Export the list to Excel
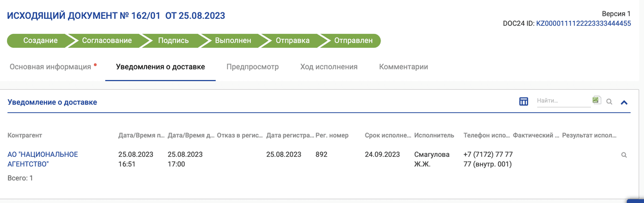 point(596,100)
